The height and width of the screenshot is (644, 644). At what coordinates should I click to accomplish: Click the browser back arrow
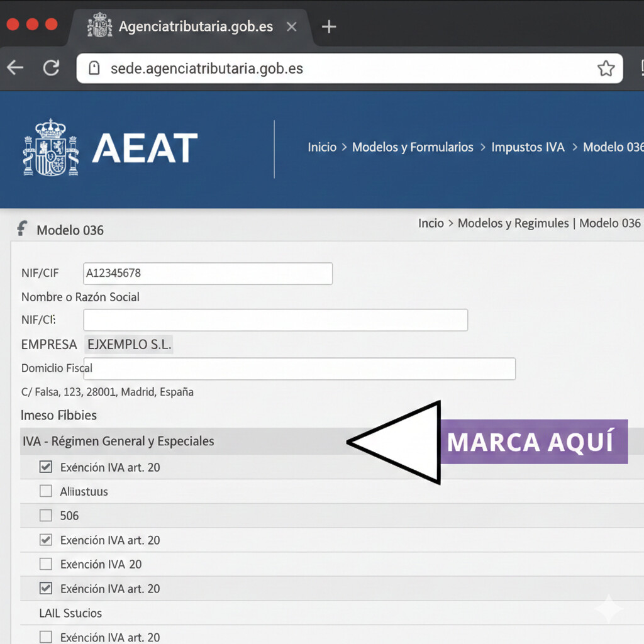[15, 68]
